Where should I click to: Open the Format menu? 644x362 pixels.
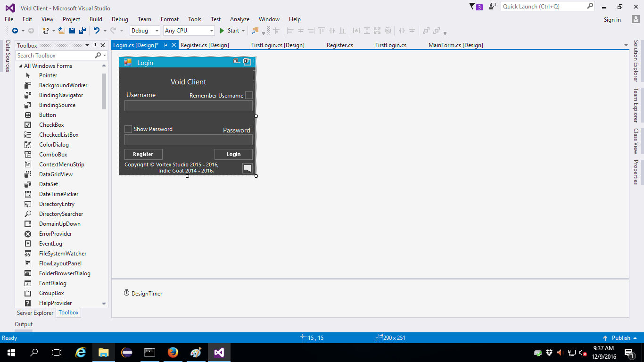[169, 19]
